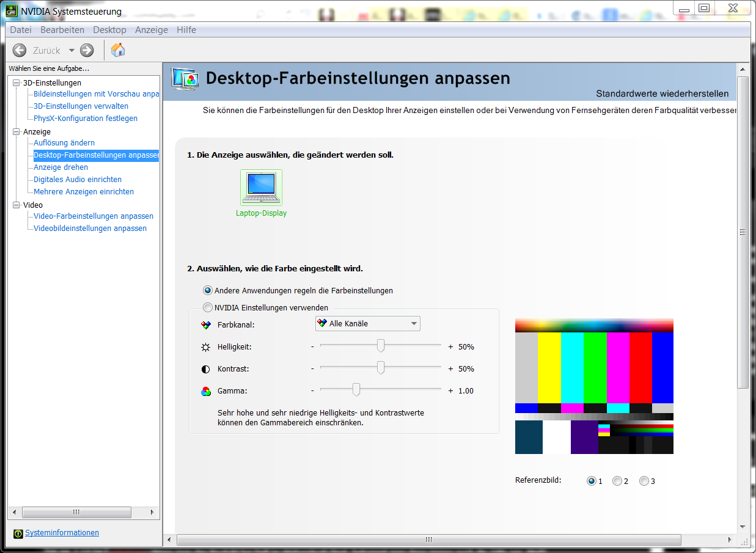Click the Gamma color circles icon
The image size is (756, 553).
coord(205,391)
